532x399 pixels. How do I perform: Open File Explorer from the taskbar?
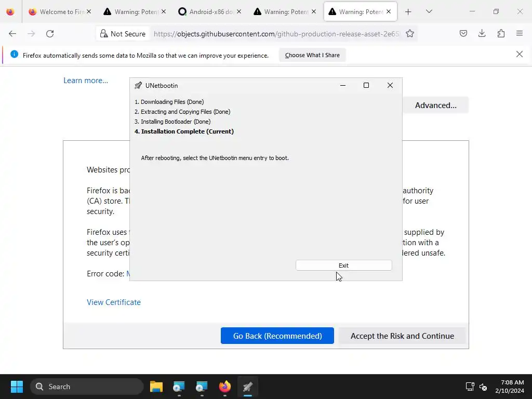coord(156,387)
